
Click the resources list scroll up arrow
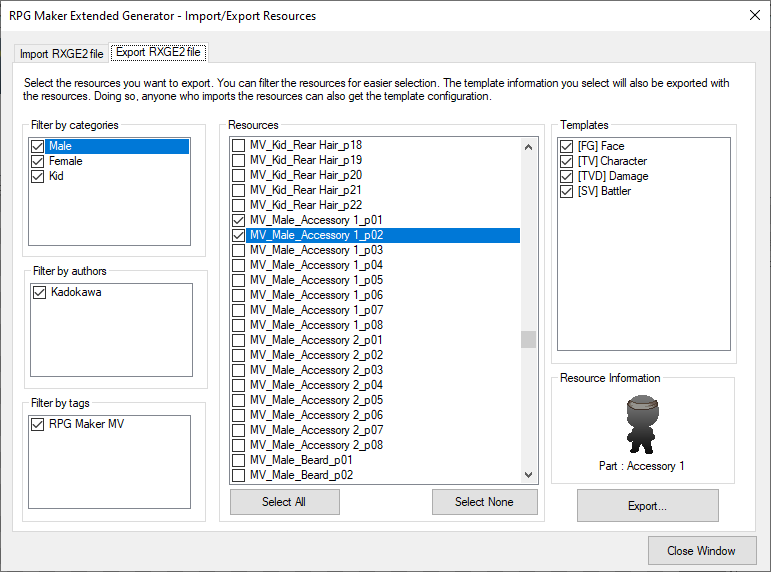pyautogui.click(x=529, y=147)
